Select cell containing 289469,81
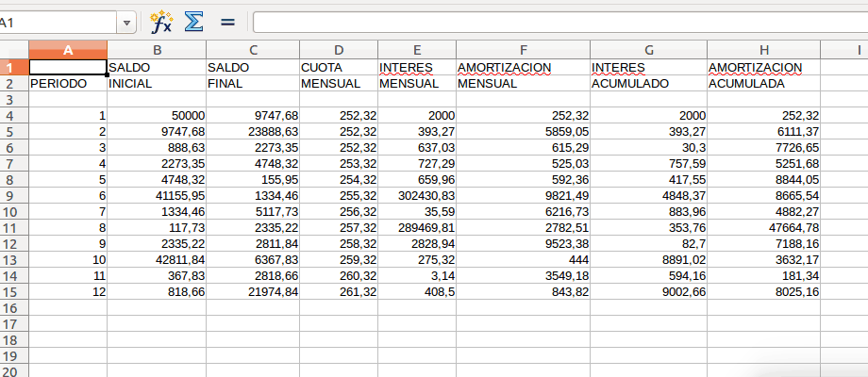This screenshot has width=868, height=377. tap(417, 228)
